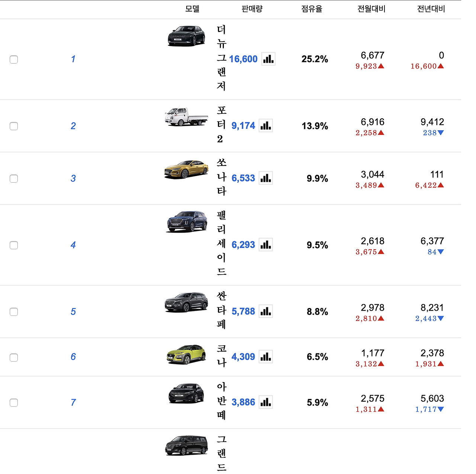Click the 판매량 column header
The height and width of the screenshot is (474, 476).
[252, 9]
